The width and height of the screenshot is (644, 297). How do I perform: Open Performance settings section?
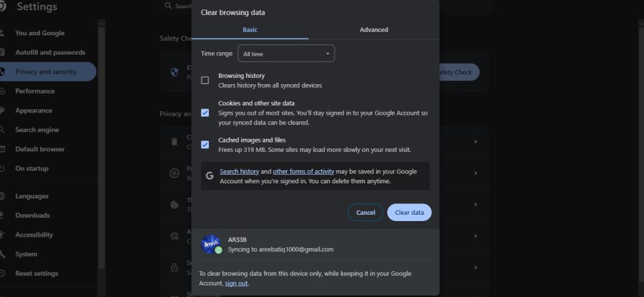[x=35, y=91]
